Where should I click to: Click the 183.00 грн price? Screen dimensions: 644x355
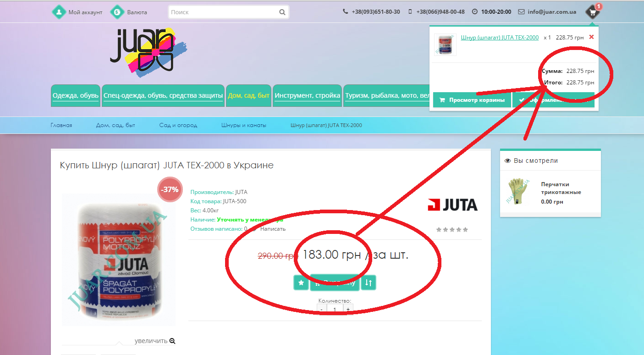332,255
